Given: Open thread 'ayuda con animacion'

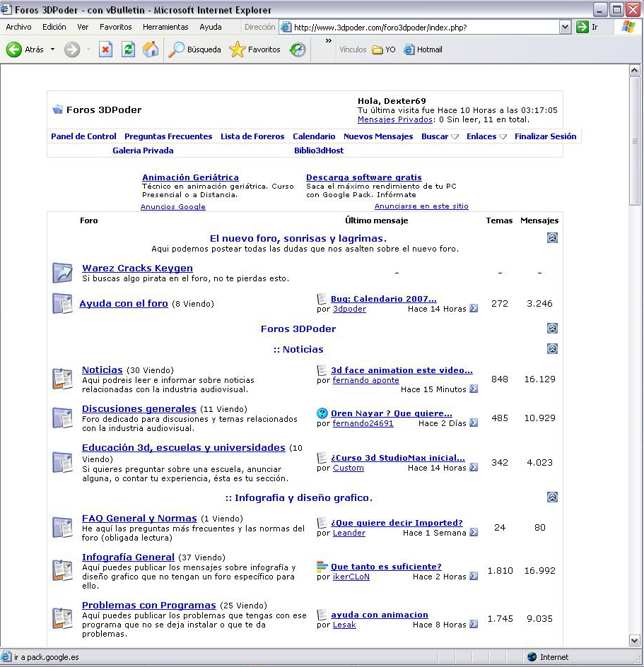Looking at the screenshot, I should [x=380, y=615].
